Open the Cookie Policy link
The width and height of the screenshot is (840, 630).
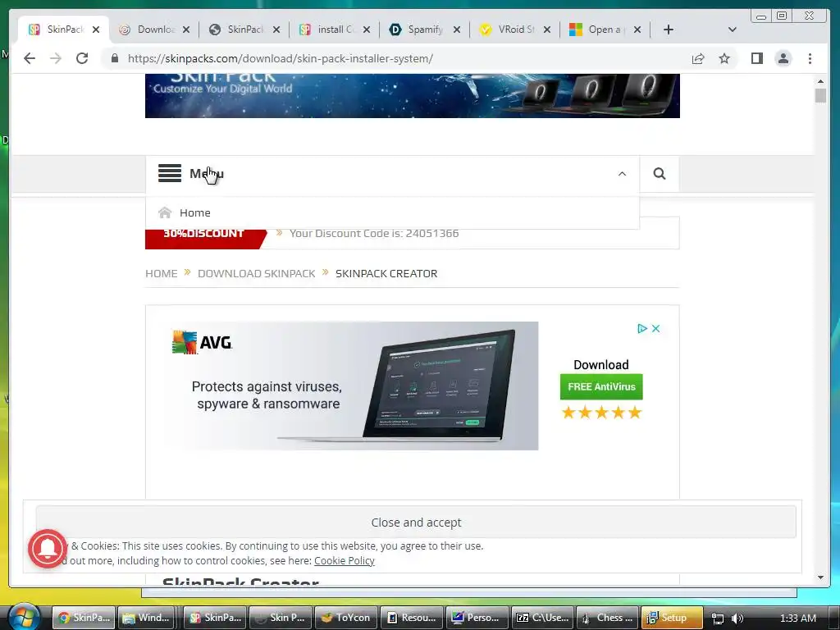344,560
